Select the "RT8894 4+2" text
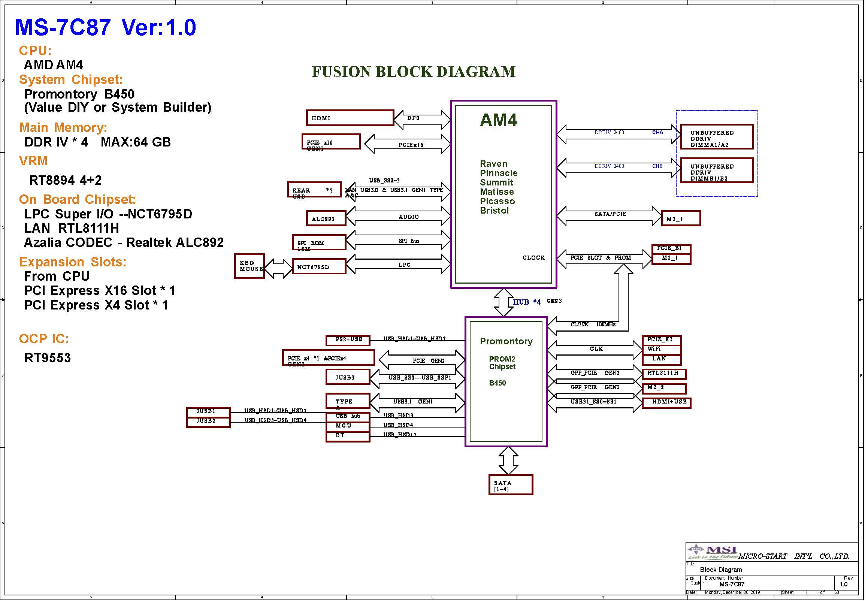 pos(66,180)
